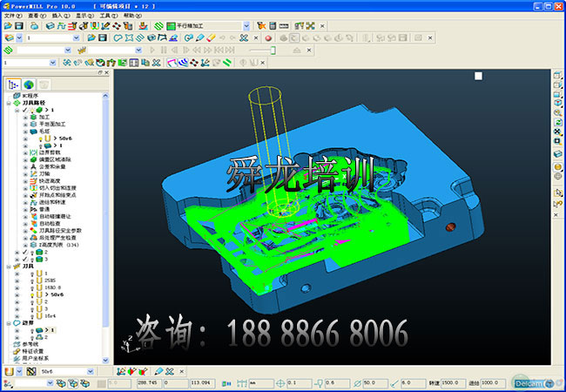Expand toolpath 2 node in the tree

[17, 253]
